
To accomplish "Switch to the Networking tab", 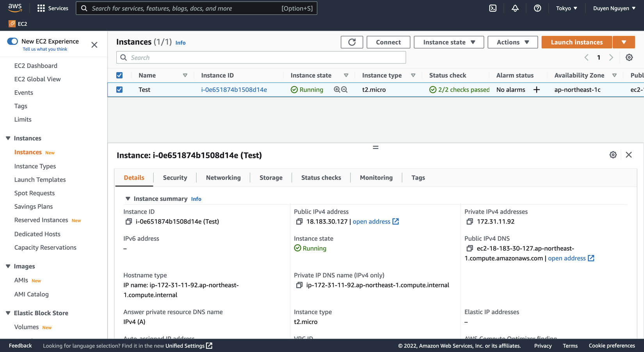I will [223, 178].
